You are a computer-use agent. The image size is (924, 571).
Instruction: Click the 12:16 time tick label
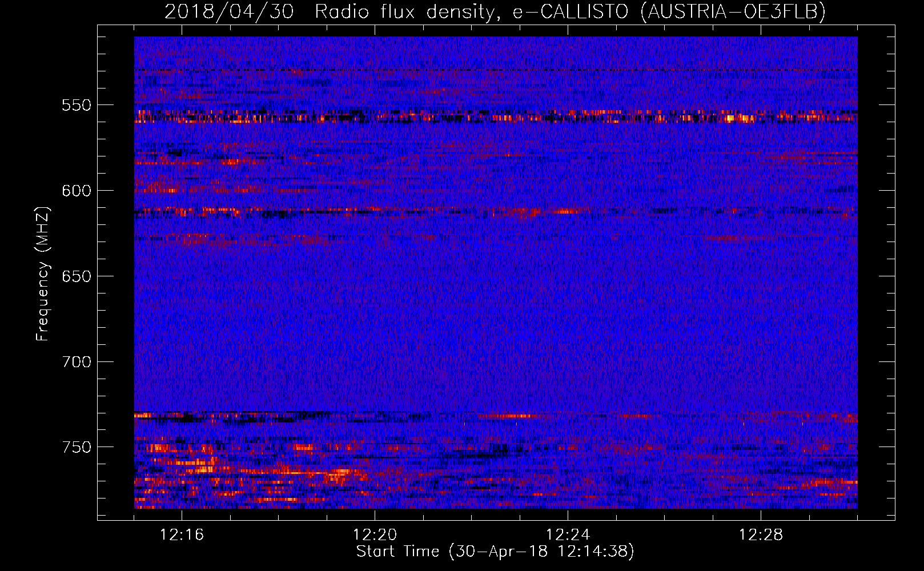[x=182, y=535]
